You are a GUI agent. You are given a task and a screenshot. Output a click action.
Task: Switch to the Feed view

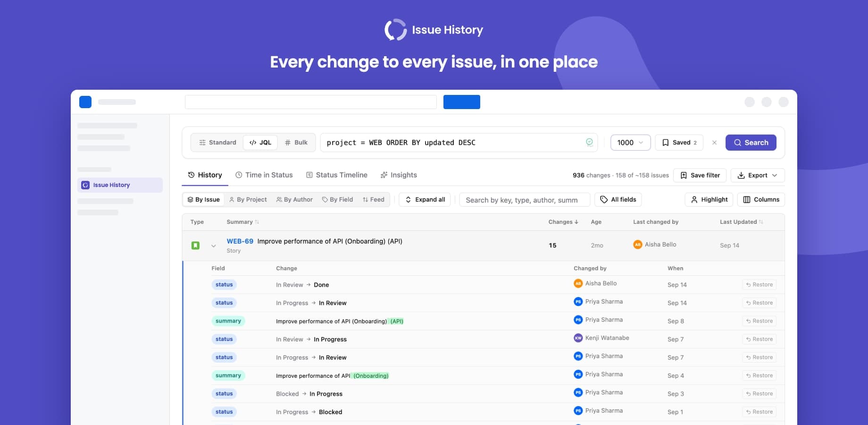coord(373,200)
